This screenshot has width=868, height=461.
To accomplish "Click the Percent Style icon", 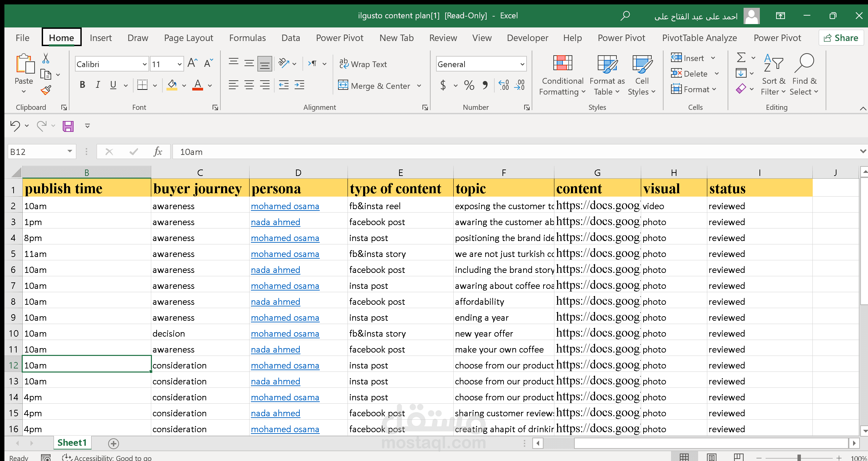I will click(469, 85).
